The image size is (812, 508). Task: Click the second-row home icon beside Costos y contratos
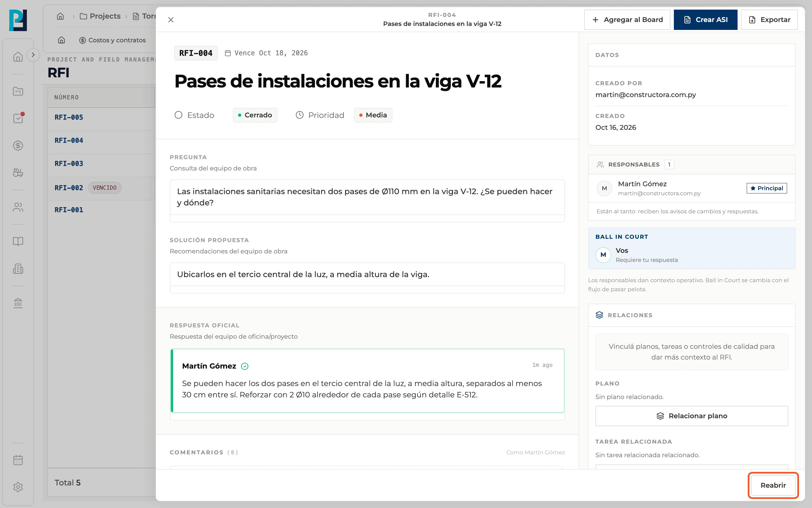coord(61,40)
